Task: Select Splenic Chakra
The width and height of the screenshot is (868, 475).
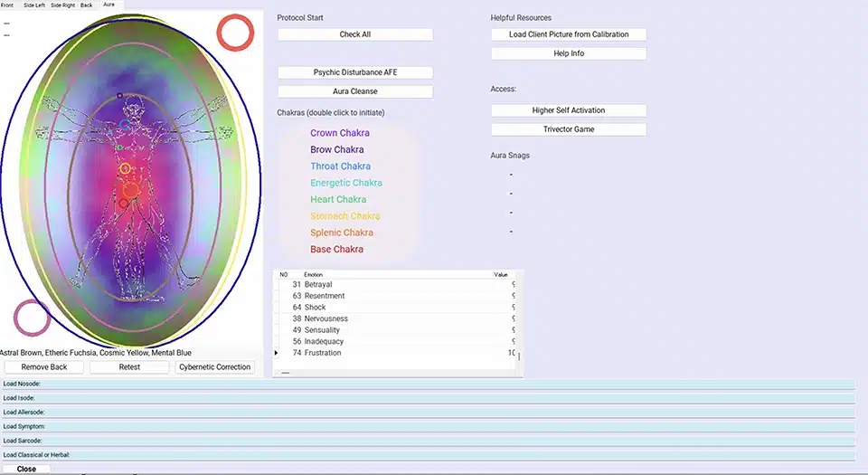Action: click(x=342, y=233)
